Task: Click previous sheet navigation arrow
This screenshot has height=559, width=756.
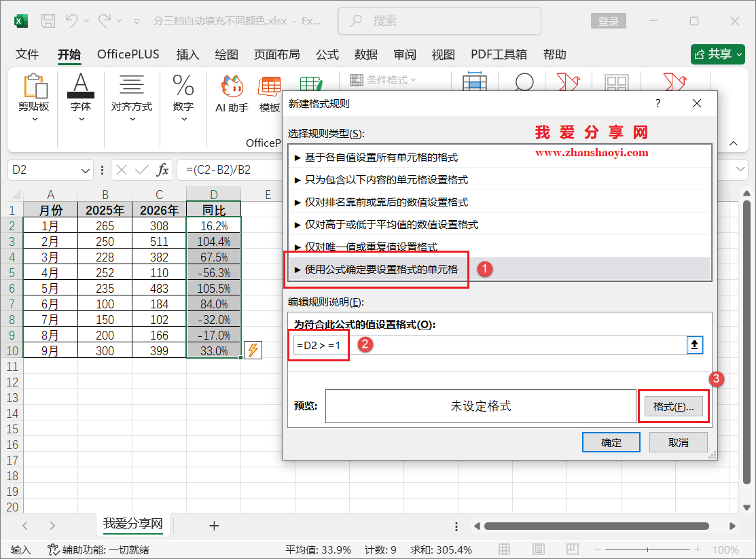Action: pos(25,526)
